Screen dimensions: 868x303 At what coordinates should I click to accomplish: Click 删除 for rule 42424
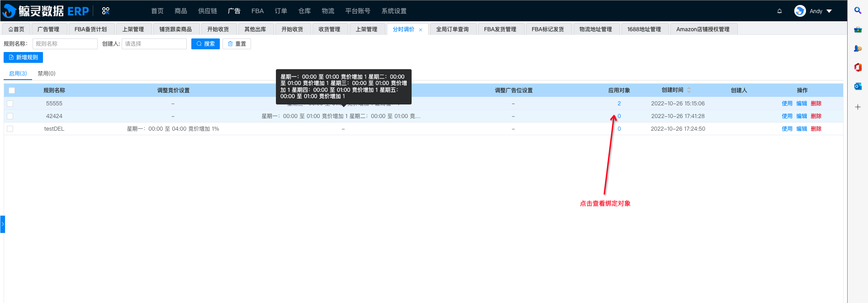816,116
